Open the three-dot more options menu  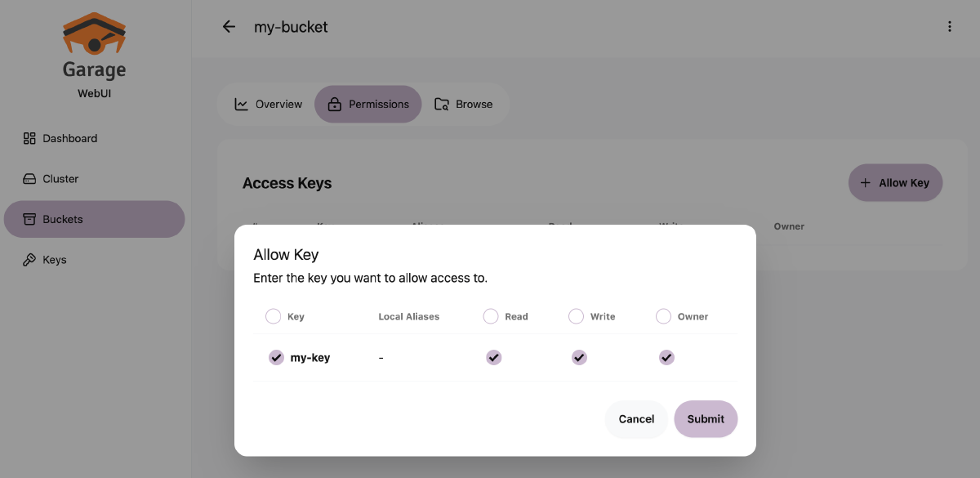949,27
